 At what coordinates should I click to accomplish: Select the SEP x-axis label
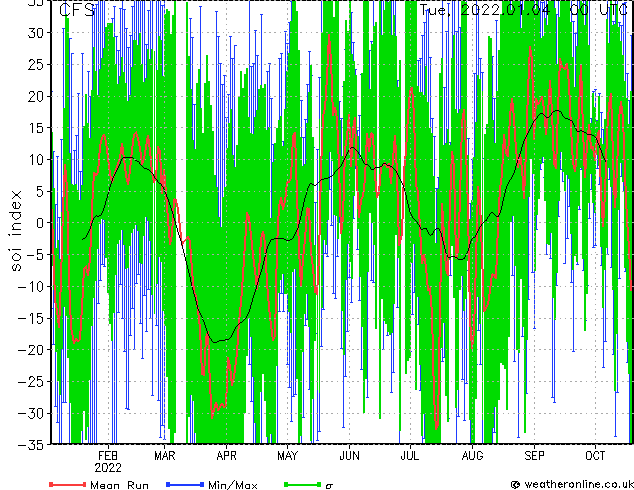[534, 456]
